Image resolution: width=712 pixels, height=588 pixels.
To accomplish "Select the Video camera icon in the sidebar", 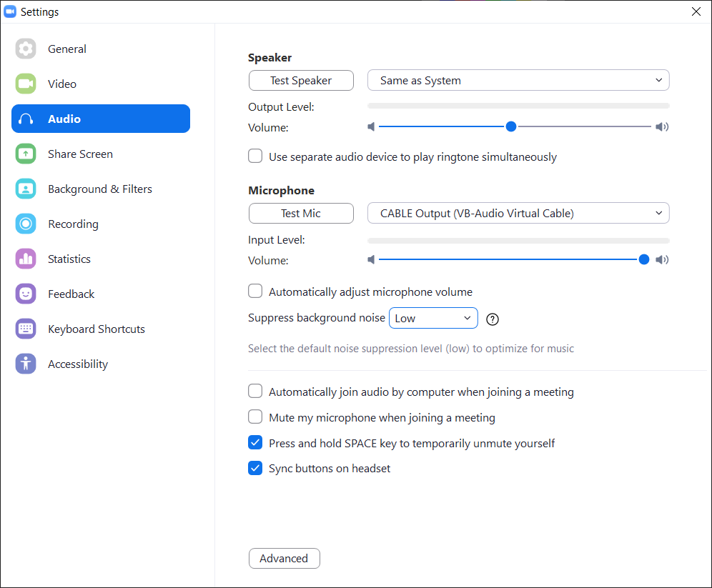I will pyautogui.click(x=26, y=84).
